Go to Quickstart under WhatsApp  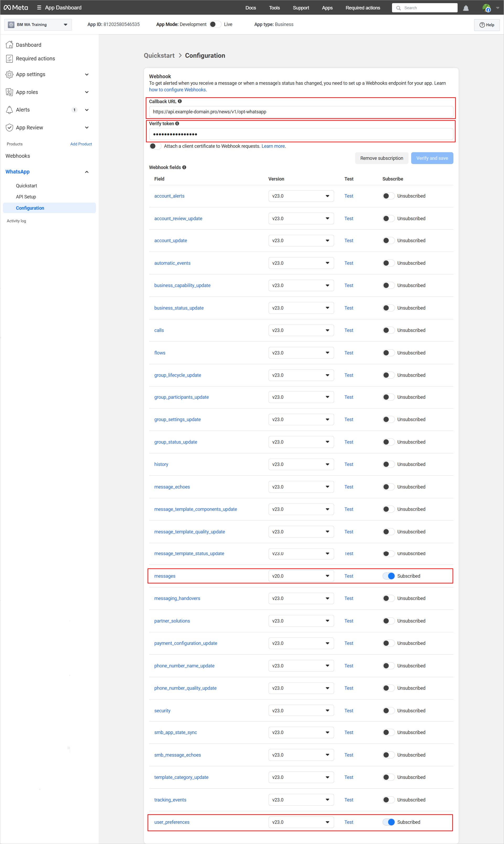[x=26, y=186]
